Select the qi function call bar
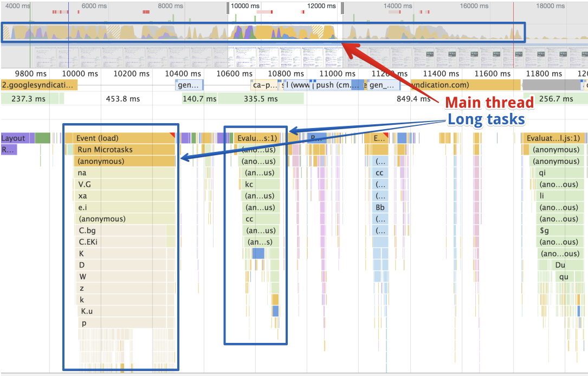The image size is (588, 376). (558, 173)
